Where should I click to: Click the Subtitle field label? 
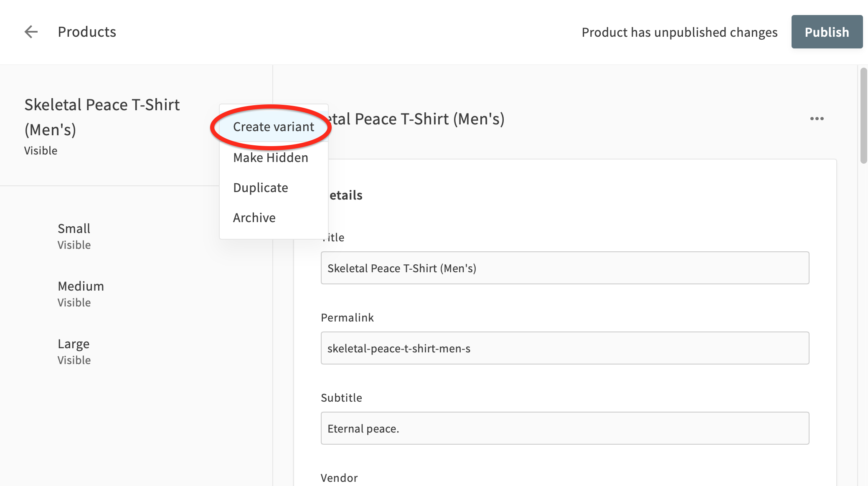[341, 397]
